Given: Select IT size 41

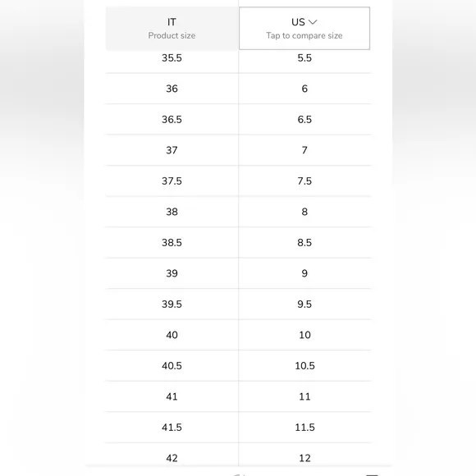Looking at the screenshot, I should 172,396.
